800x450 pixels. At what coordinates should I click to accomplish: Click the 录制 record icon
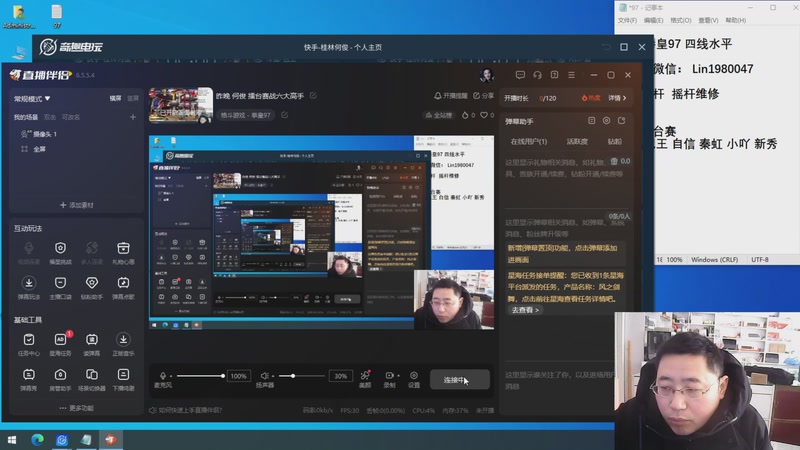pos(389,376)
